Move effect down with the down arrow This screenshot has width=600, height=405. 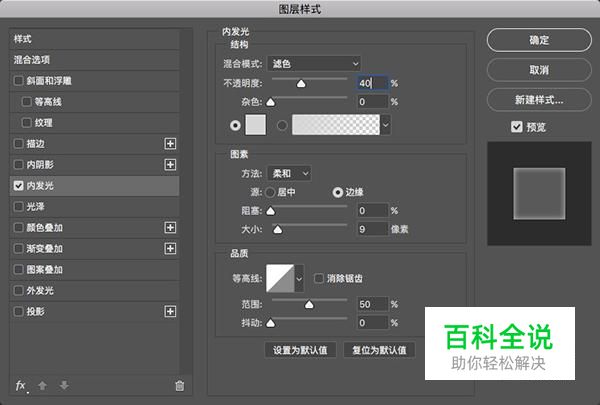pos(64,385)
